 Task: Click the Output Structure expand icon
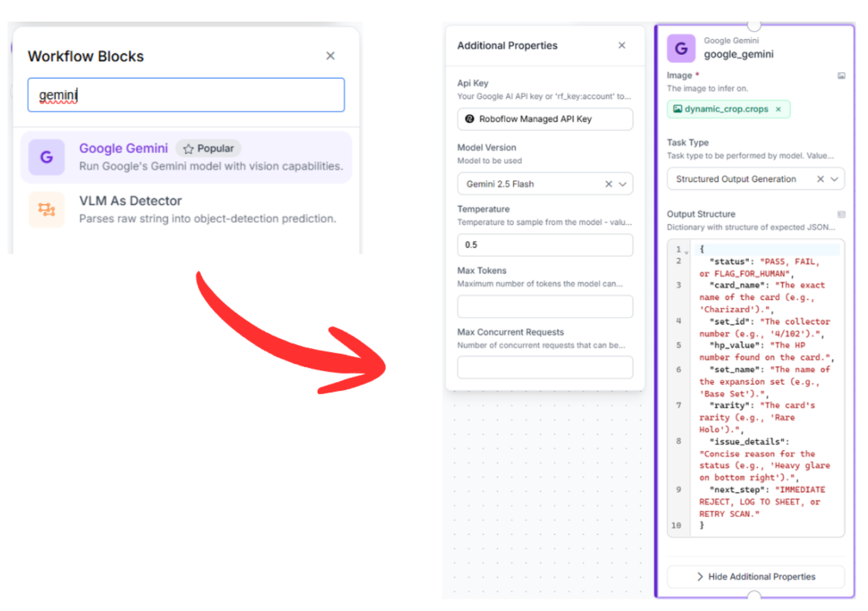841,214
